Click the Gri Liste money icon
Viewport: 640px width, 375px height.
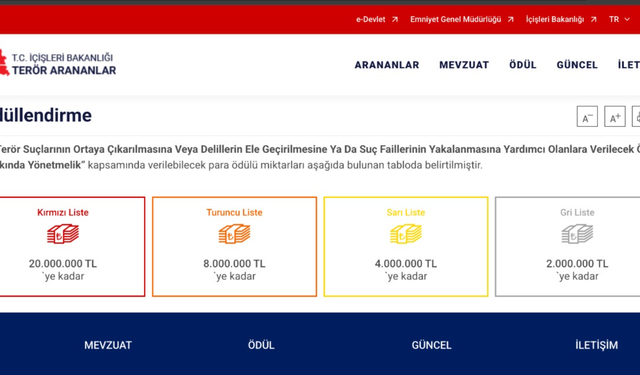click(577, 234)
